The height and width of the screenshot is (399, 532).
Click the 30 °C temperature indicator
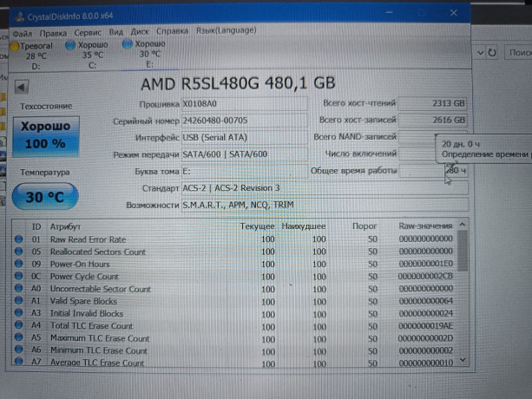click(x=45, y=196)
